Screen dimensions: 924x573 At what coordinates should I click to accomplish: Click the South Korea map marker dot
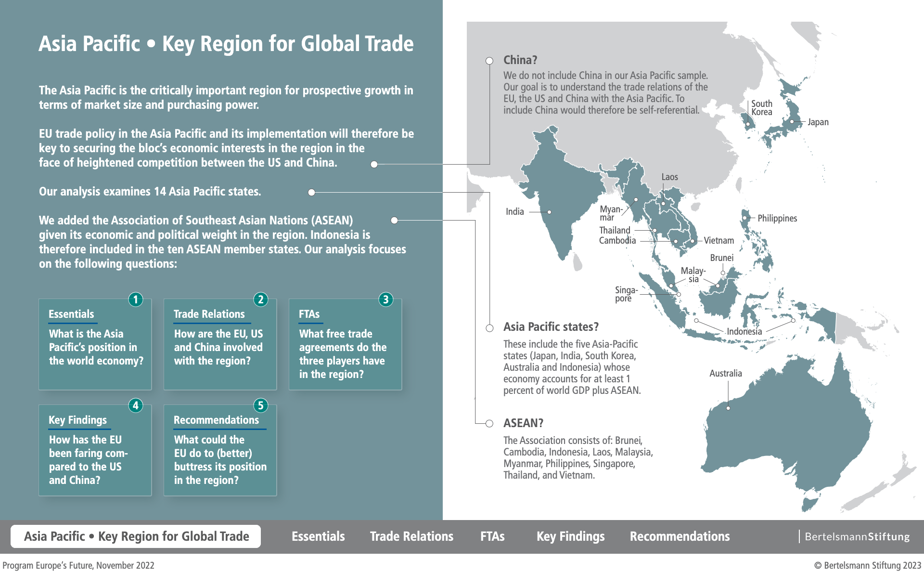click(748, 124)
